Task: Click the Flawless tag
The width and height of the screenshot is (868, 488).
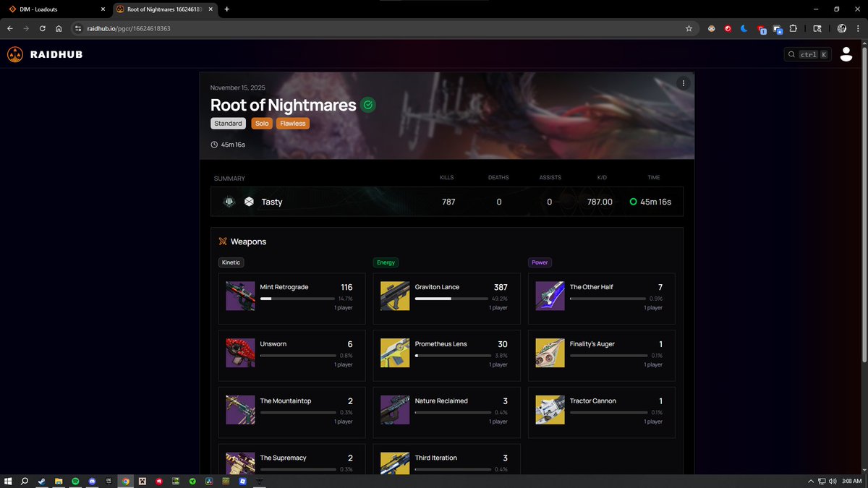Action: point(293,124)
